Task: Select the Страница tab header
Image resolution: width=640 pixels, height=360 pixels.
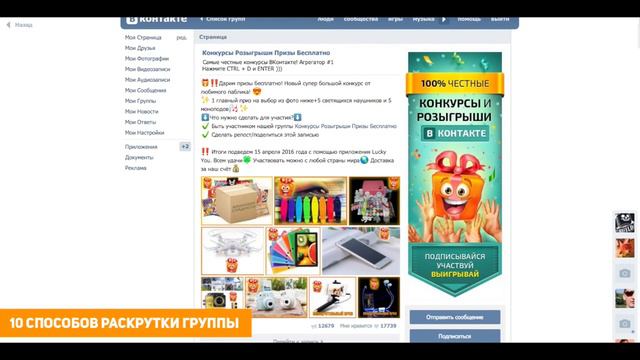Action: click(213, 37)
